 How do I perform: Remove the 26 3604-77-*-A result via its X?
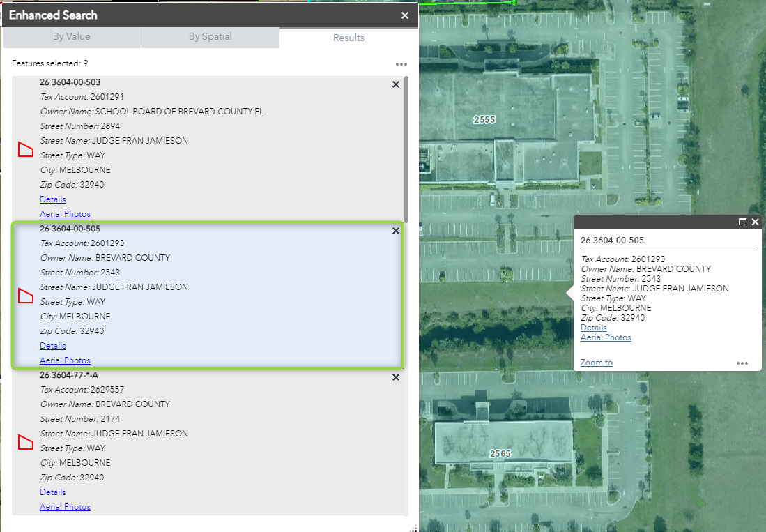coord(395,377)
